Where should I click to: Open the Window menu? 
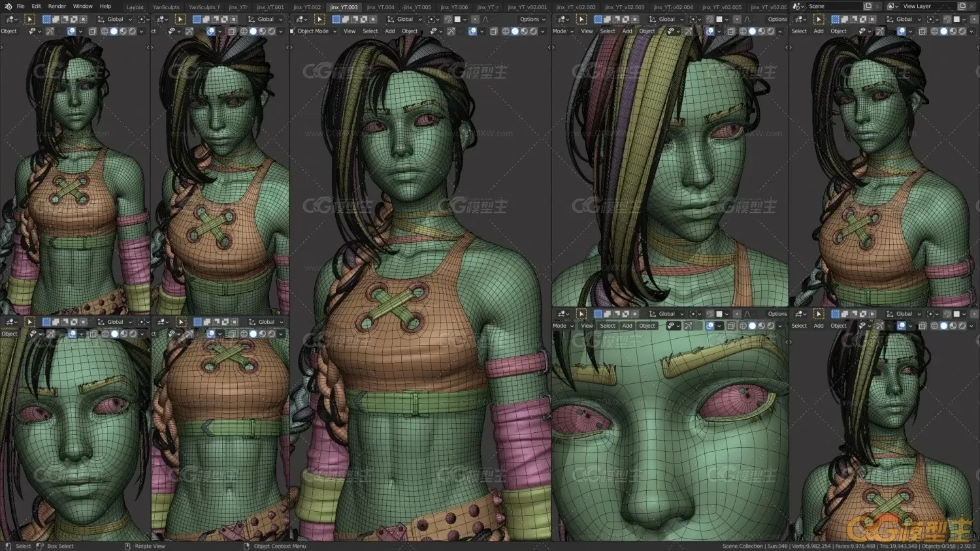tap(82, 6)
